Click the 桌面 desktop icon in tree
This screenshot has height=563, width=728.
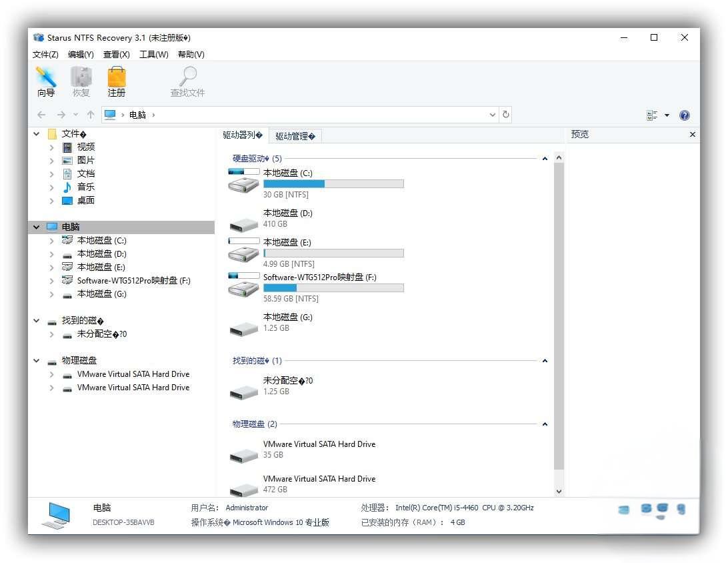tap(67, 201)
